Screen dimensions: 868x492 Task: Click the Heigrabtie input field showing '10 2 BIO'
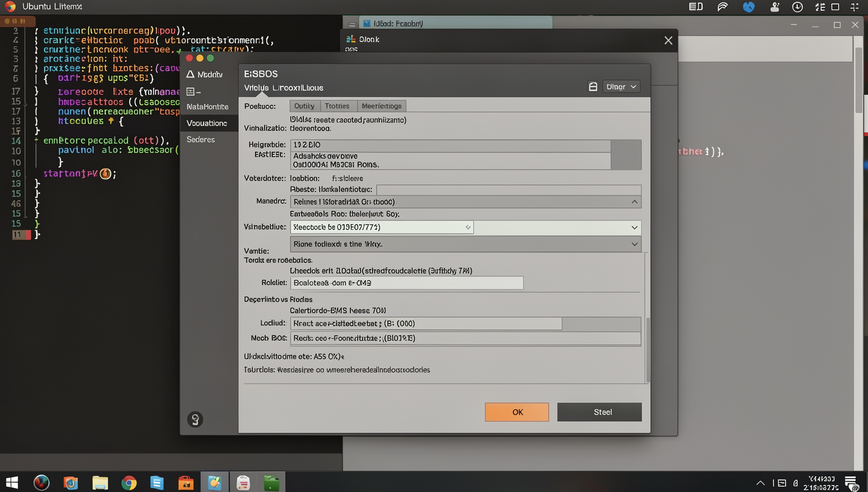[x=451, y=145]
